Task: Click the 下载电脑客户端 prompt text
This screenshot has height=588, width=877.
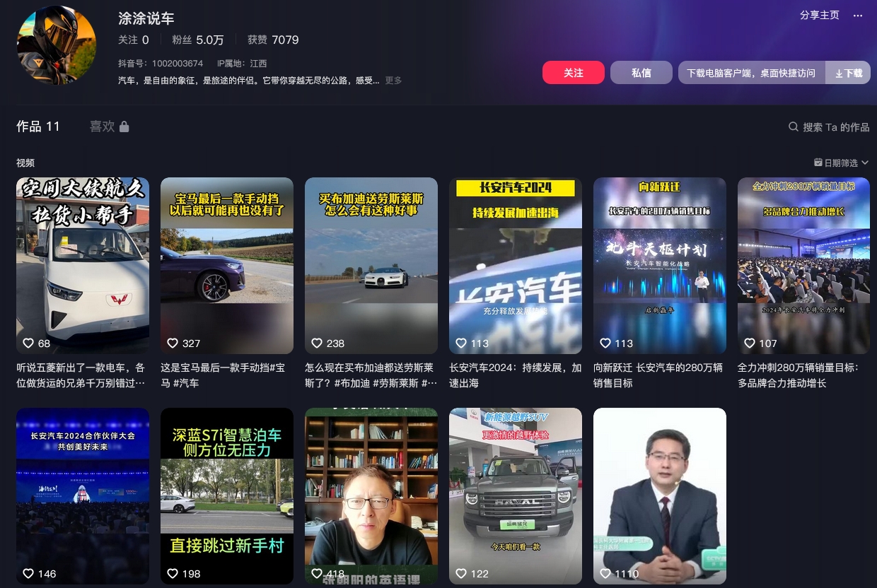Action: 751,73
